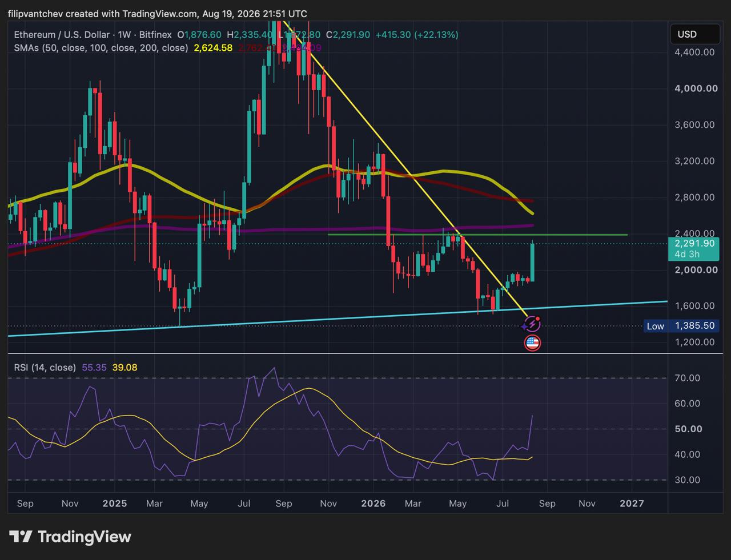The height and width of the screenshot is (560, 731).
Task: Click the 60.00 RSI axis label
Action: point(687,404)
